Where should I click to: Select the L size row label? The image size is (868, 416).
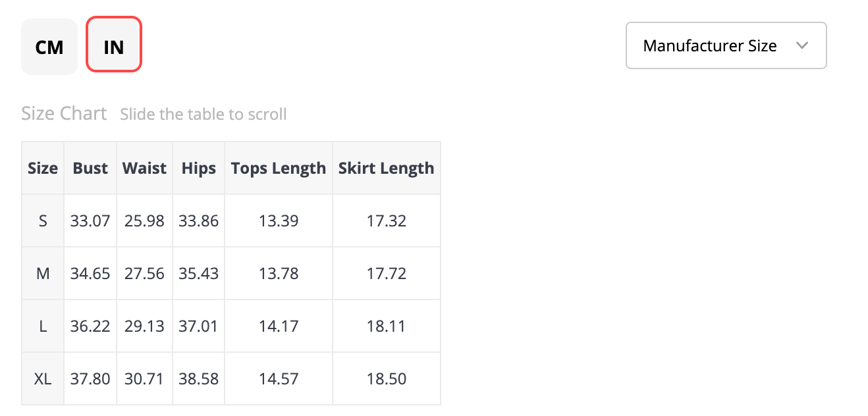[43, 326]
